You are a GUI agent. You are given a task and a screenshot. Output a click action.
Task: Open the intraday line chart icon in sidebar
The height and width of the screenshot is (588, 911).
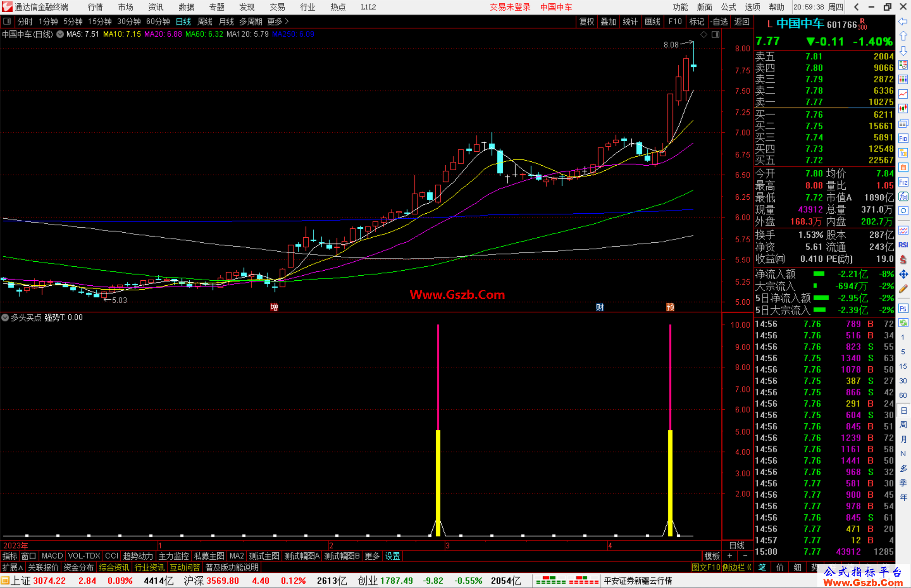pyautogui.click(x=903, y=94)
